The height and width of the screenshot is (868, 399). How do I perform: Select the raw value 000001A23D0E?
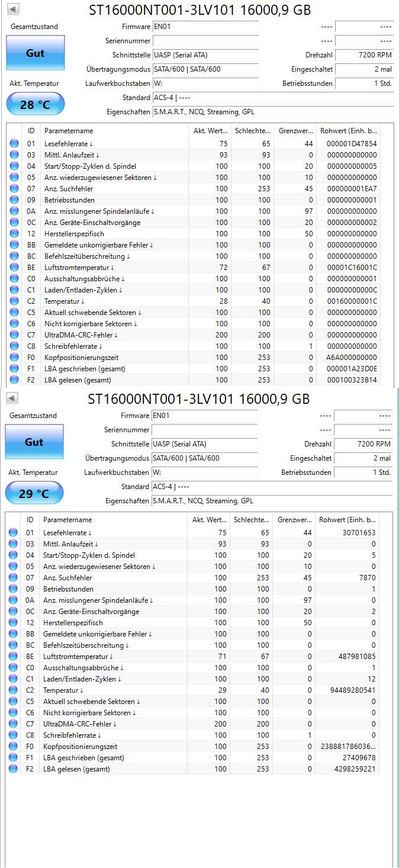pyautogui.click(x=351, y=369)
